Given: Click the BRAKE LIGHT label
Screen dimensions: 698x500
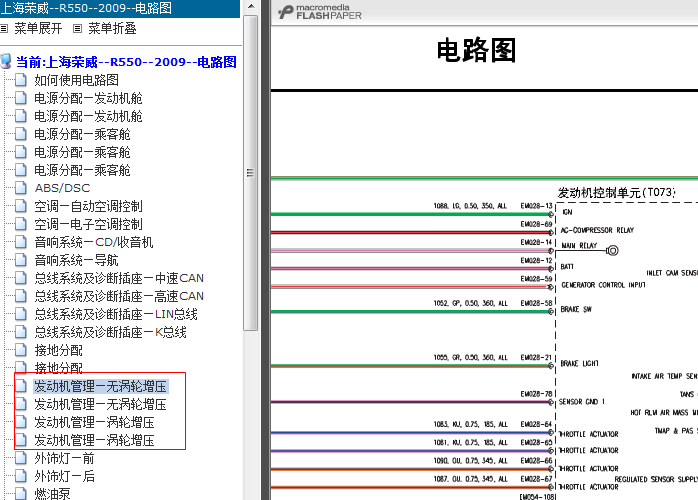Looking at the screenshot, I should (579, 363).
